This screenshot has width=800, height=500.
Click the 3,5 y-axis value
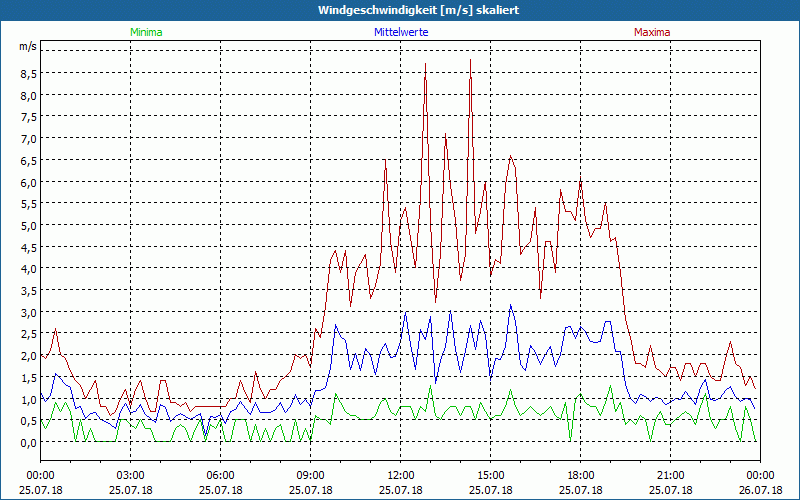(x=28, y=291)
